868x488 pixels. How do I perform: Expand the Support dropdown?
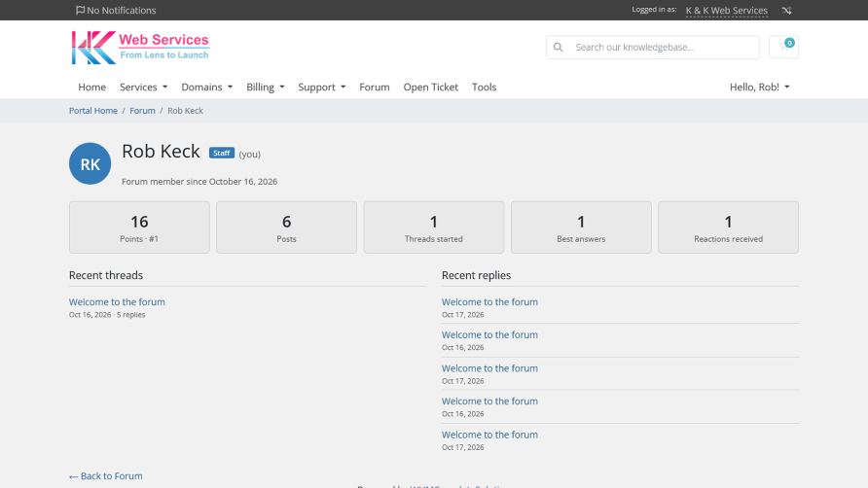[322, 87]
